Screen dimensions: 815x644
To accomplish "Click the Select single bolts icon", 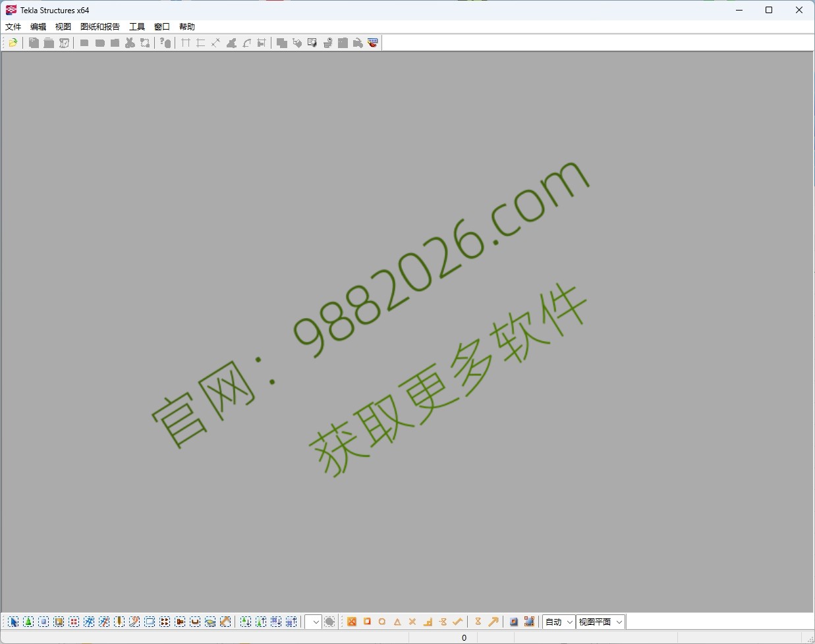I will click(x=180, y=622).
